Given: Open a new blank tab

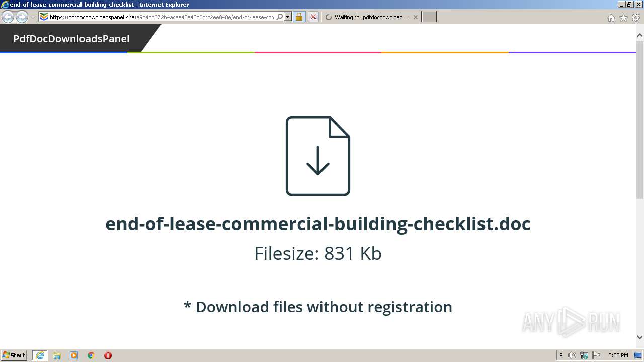Looking at the screenshot, I should click(x=429, y=17).
